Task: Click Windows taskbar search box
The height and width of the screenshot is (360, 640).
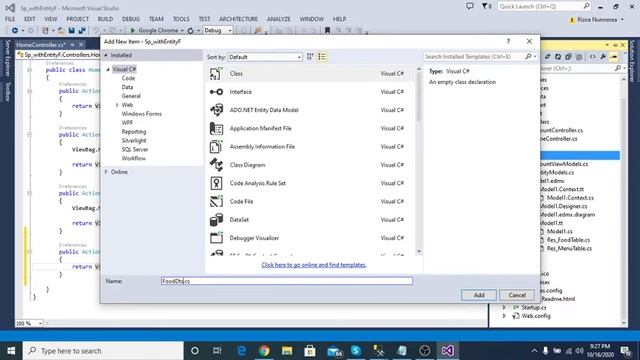Action: pos(103,351)
